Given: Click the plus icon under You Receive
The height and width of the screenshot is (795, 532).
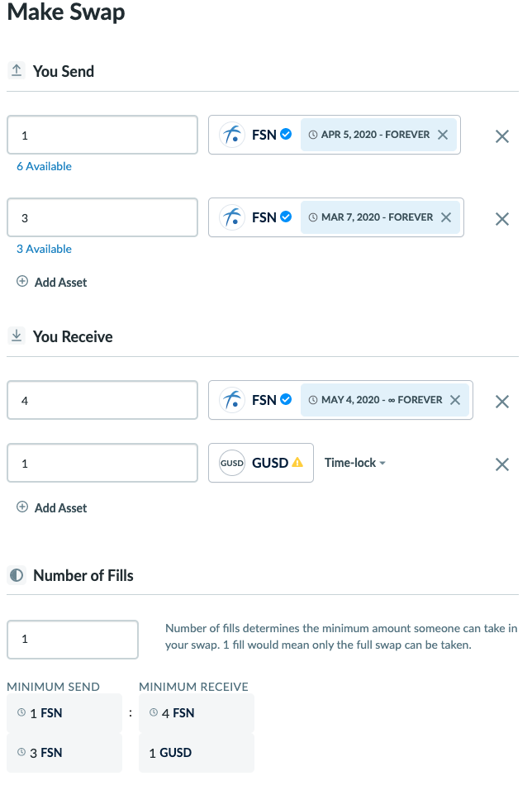Looking at the screenshot, I should 22,507.
